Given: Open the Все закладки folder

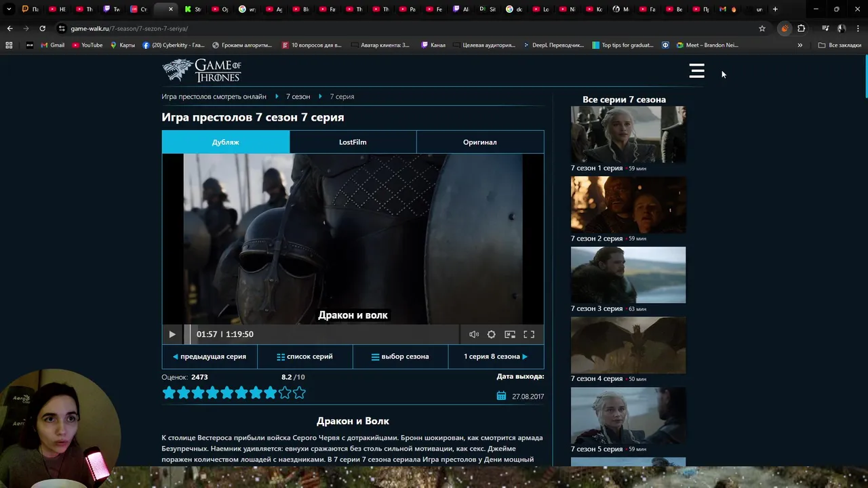Looking at the screenshot, I should pos(840,45).
